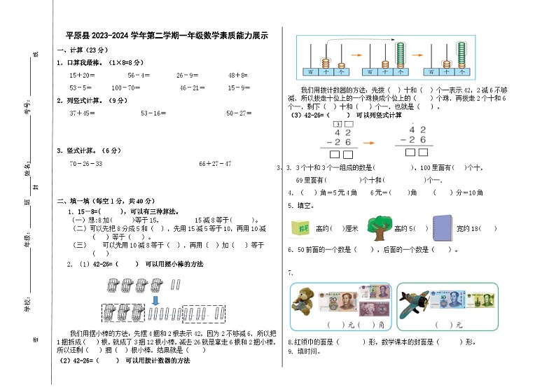Click the green chalk box picture
This screenshot has width=556, height=392.
pos(300,228)
